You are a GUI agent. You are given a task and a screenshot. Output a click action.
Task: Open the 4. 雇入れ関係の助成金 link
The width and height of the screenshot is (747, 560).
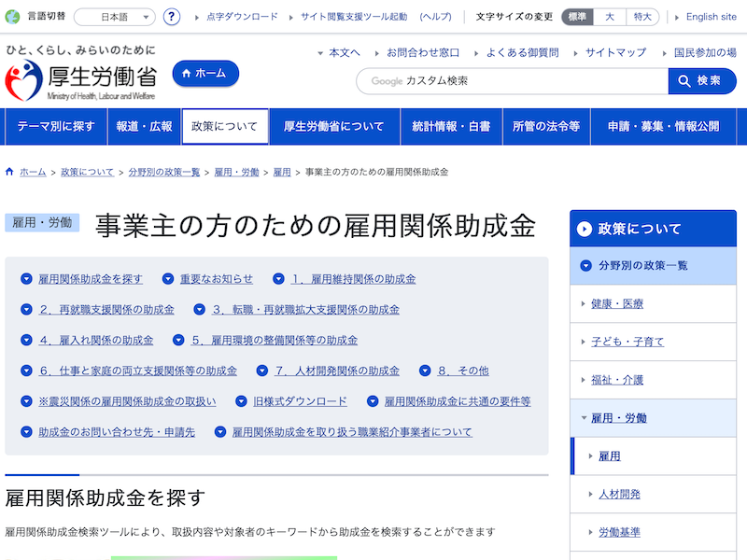[96, 341]
